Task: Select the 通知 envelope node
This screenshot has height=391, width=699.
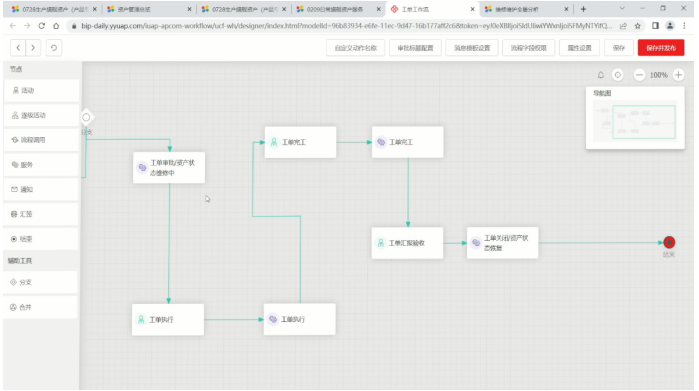Action: point(41,189)
